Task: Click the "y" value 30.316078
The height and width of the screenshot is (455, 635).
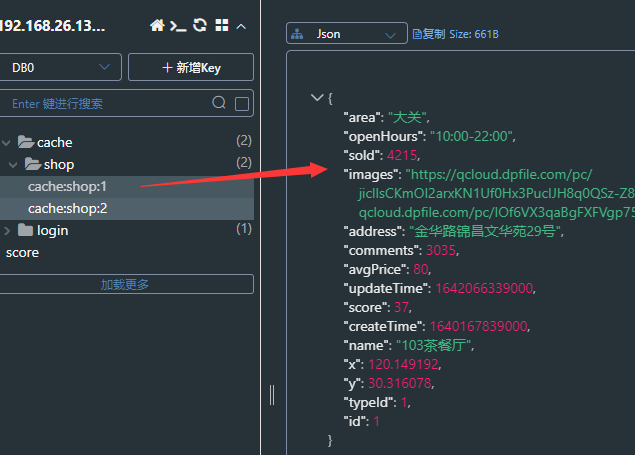Action: tap(400, 383)
